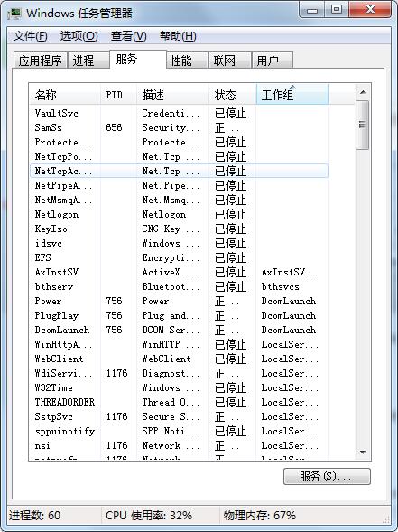Viewport: 398px width, 532px height.
Task: Select the idsvc service row
Action: pos(179,243)
